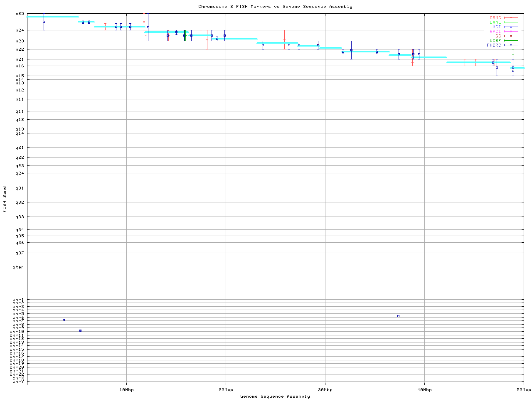The height and width of the screenshot is (399, 532).
Task: Click the FISH Band y-axis title
Action: (x=5, y=199)
